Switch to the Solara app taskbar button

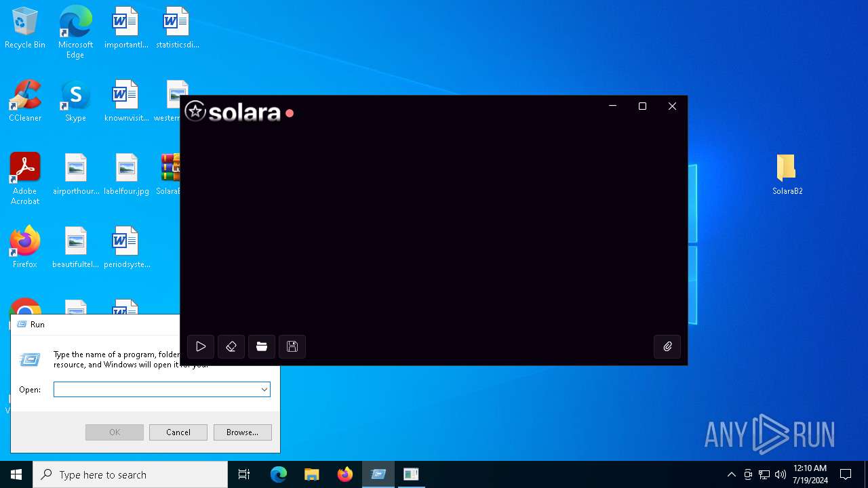(411, 474)
